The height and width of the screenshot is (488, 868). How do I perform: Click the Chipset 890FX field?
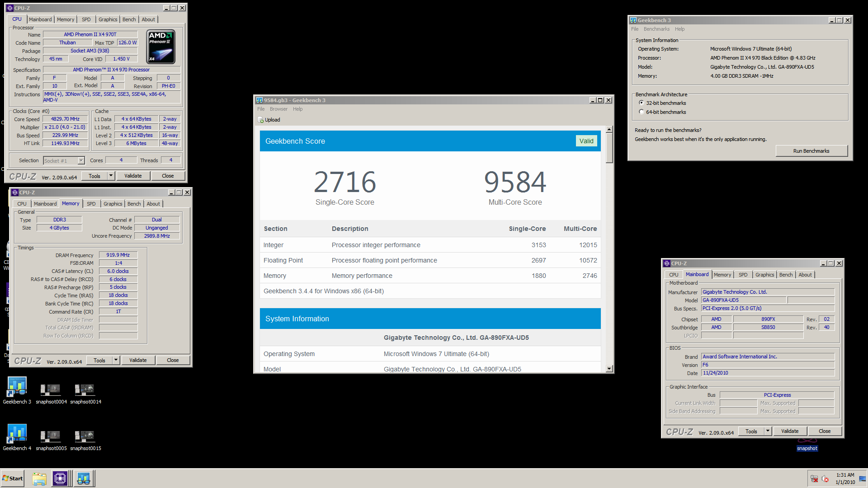768,319
